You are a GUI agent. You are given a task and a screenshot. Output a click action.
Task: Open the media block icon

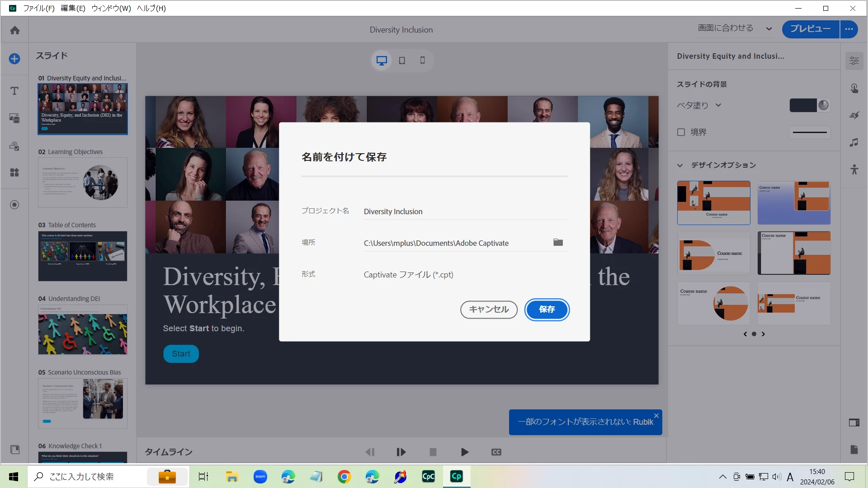[x=14, y=118]
